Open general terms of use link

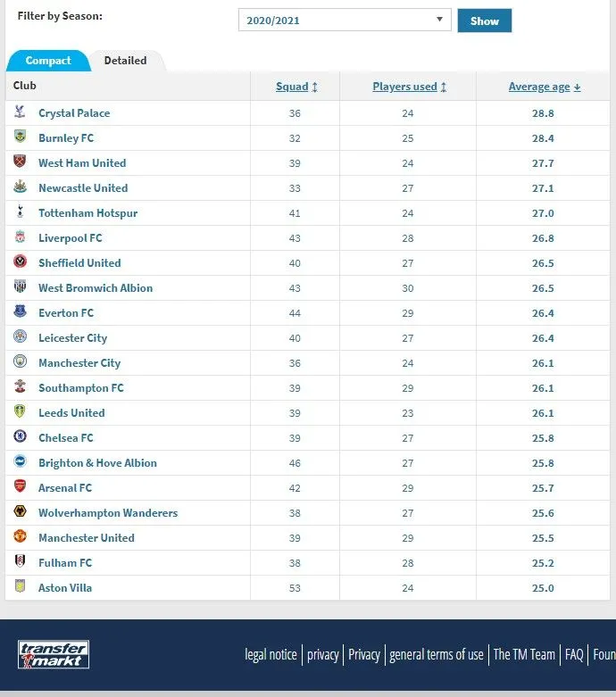(x=437, y=654)
